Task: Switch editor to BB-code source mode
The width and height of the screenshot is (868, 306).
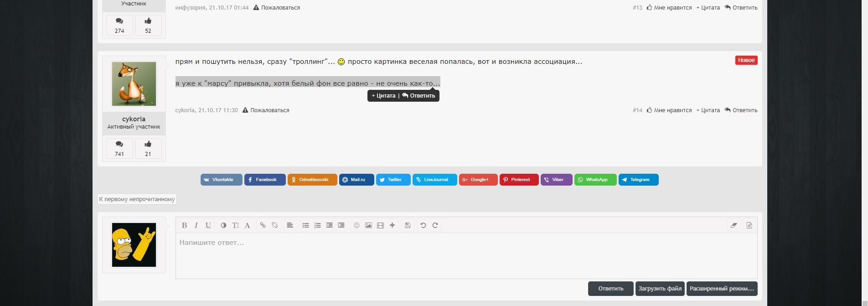Action: 749,225
